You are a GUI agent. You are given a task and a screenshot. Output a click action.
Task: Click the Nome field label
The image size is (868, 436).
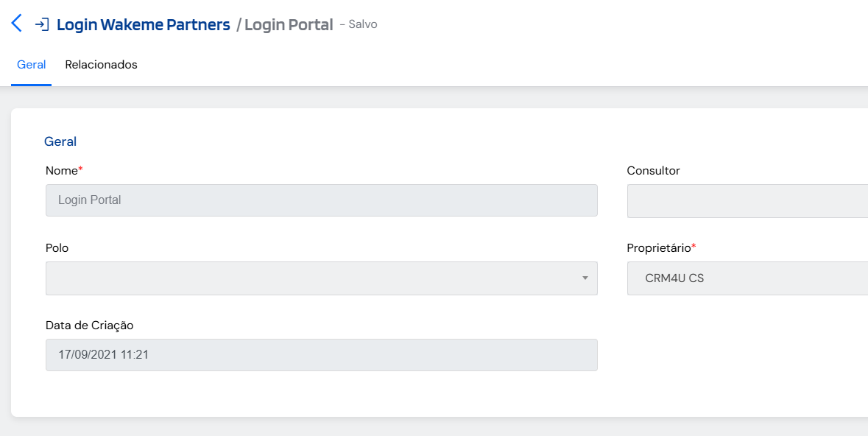point(64,171)
